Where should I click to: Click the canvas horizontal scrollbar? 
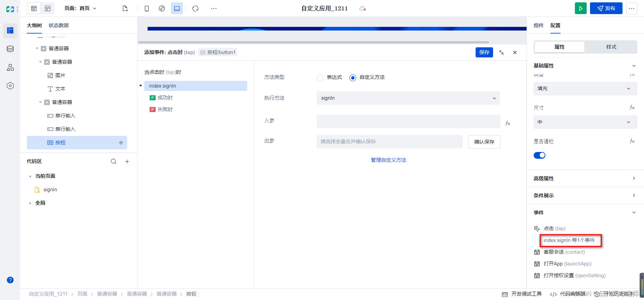tap(314, 42)
